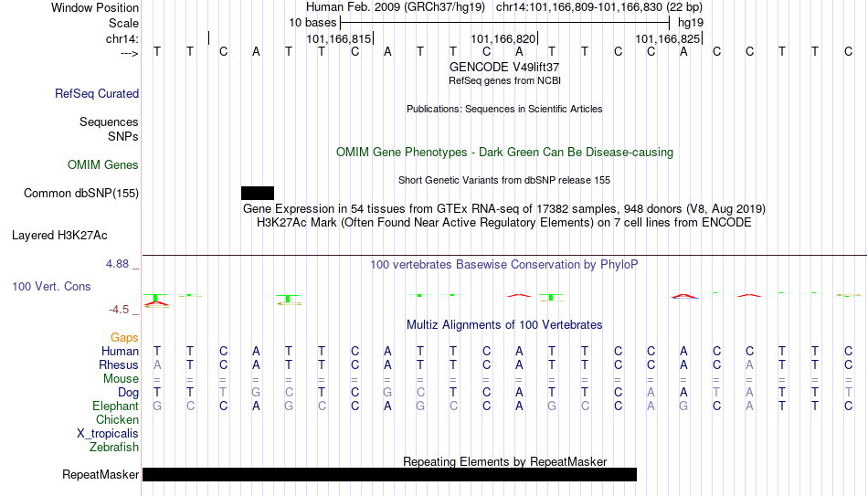The width and height of the screenshot is (868, 496).
Task: Click Publications: Sequences in Scientific Articles title
Action: click(504, 109)
